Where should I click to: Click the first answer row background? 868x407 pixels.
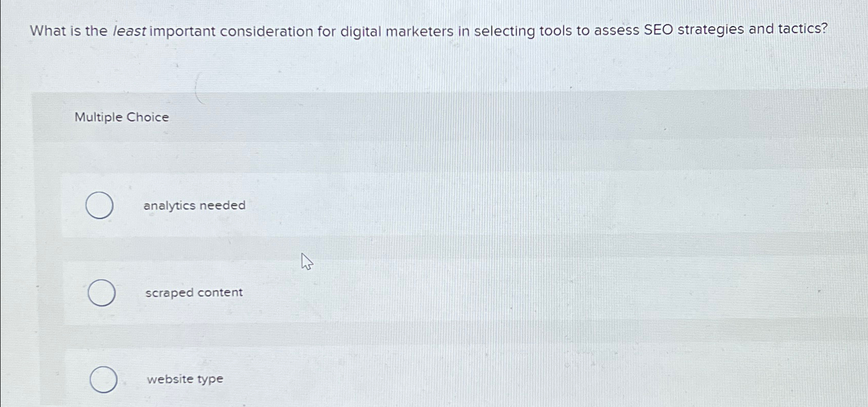(x=409, y=205)
